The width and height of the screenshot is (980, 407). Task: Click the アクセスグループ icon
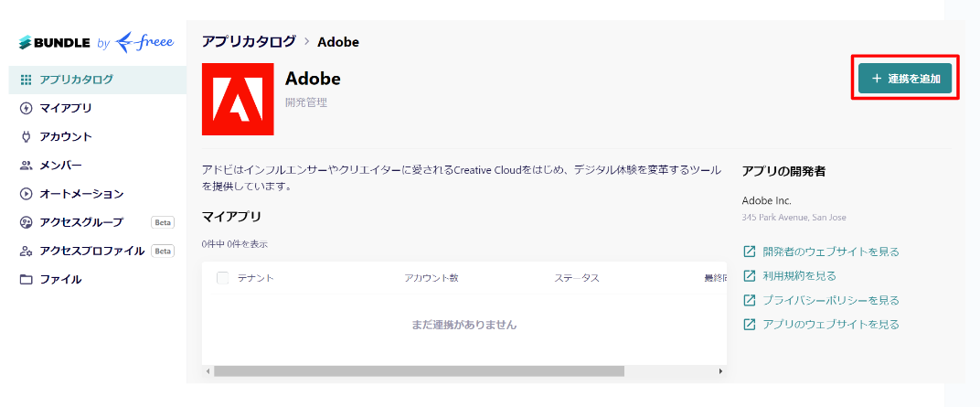point(26,222)
